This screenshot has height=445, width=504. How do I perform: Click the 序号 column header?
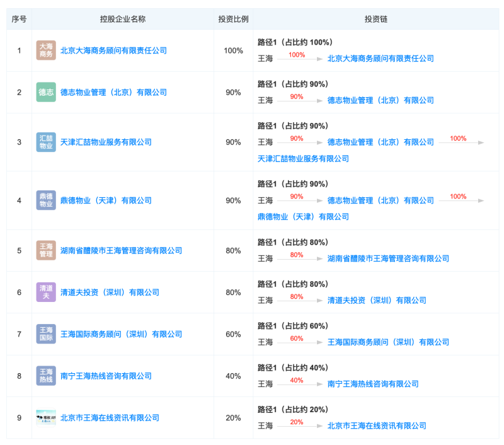pyautogui.click(x=20, y=20)
